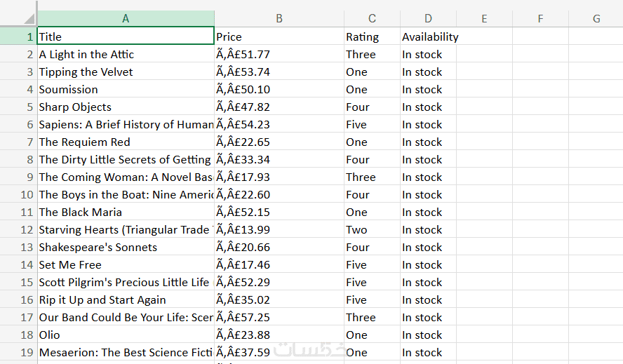Click the Select All corner triangle
623x364 pixels.
pos(28,18)
